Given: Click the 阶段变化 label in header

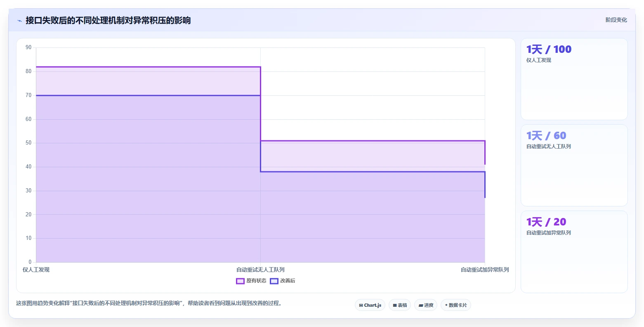Looking at the screenshot, I should pyautogui.click(x=616, y=20).
